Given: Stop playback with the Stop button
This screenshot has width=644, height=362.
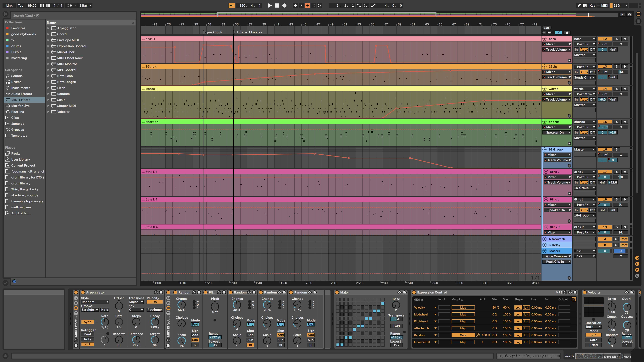Looking at the screenshot, I should point(277,5).
